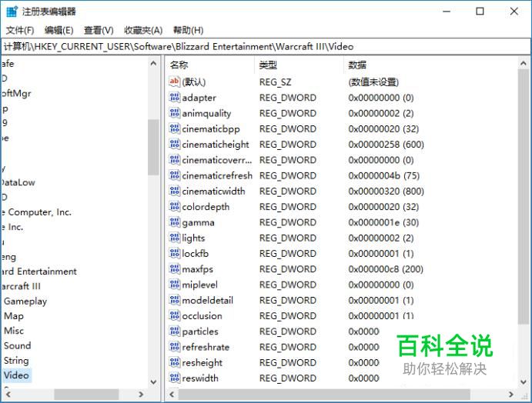This screenshot has height=403, width=532.
Task: Maximize the Registry Editor window
Action: pyautogui.click(x=480, y=12)
